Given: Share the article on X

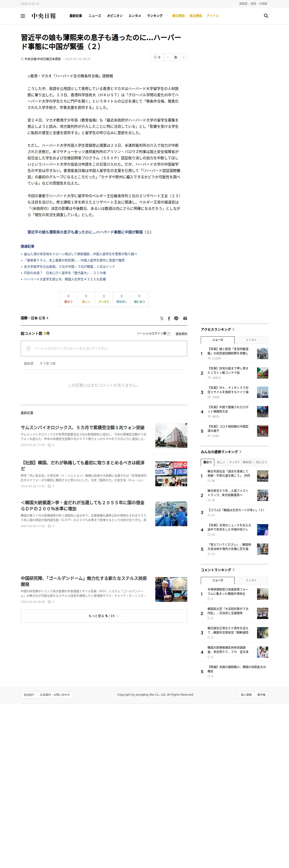Looking at the screenshot, I should pyautogui.click(x=162, y=318).
